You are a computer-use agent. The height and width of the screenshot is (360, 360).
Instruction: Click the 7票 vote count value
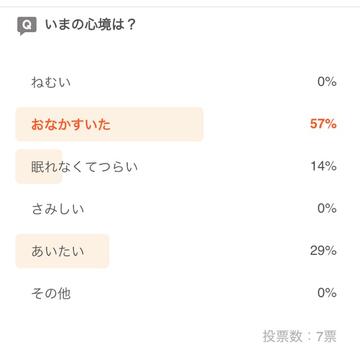click(326, 336)
